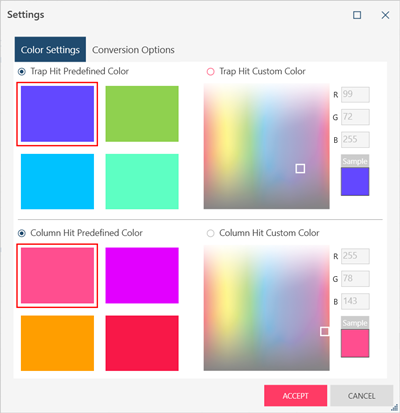Choose the mint green trap hit swatch
This screenshot has height=413, width=400.
point(142,181)
